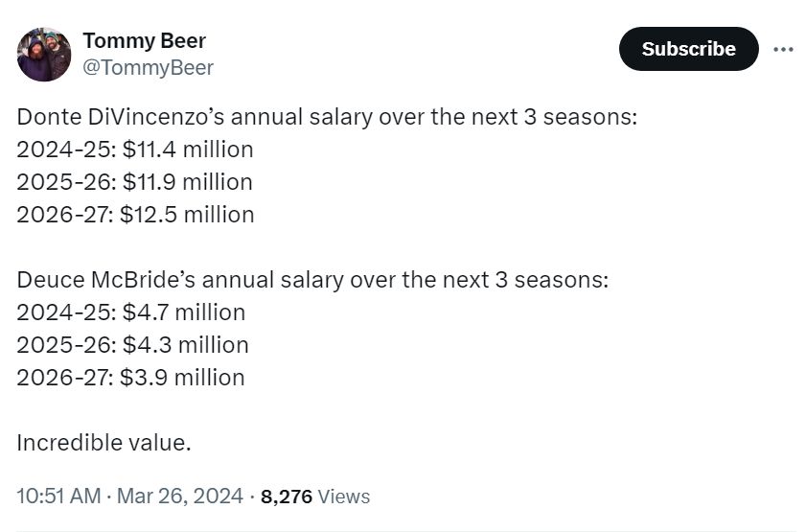Click the 10:51 AM post time
806x532 pixels.
click(58, 496)
